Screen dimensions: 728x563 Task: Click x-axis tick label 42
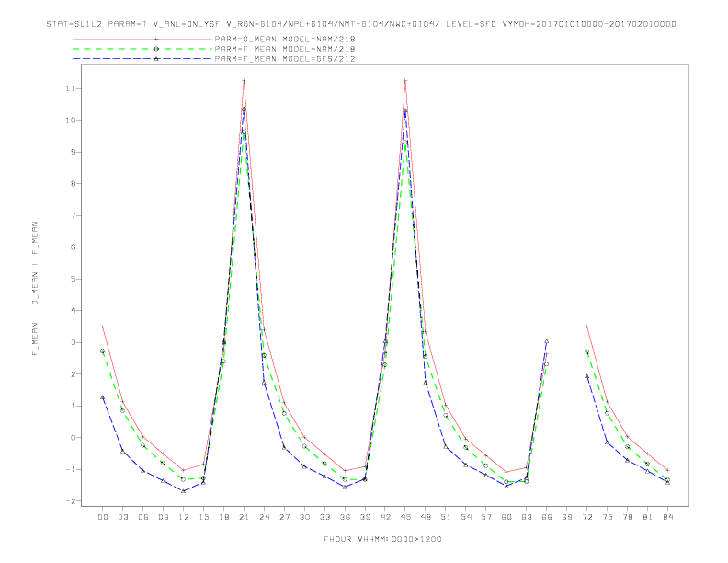click(385, 517)
